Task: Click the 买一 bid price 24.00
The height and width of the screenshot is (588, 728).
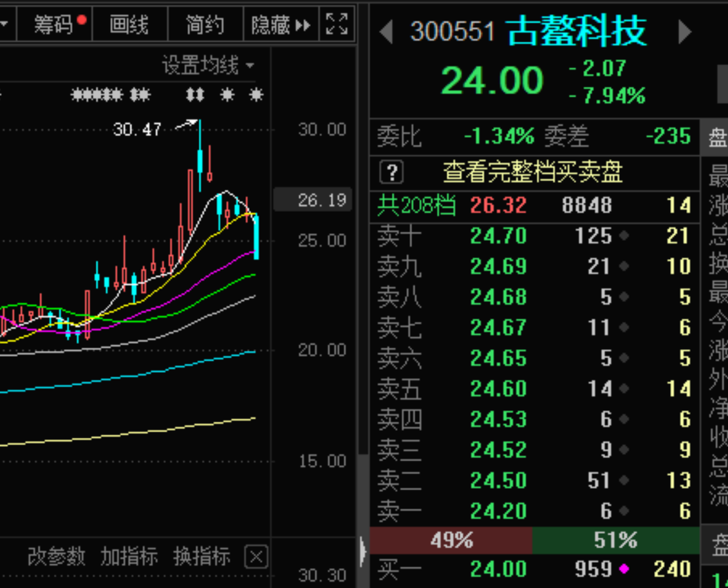Action: pos(498,569)
